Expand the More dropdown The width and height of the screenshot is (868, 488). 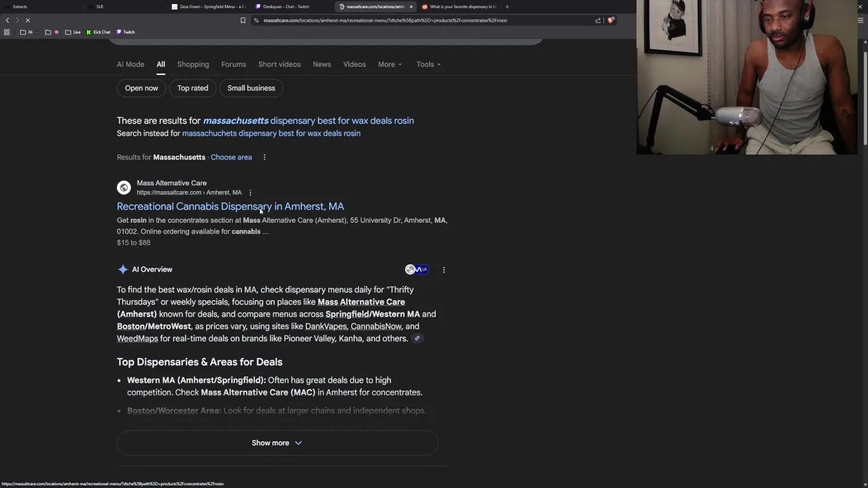(x=390, y=64)
